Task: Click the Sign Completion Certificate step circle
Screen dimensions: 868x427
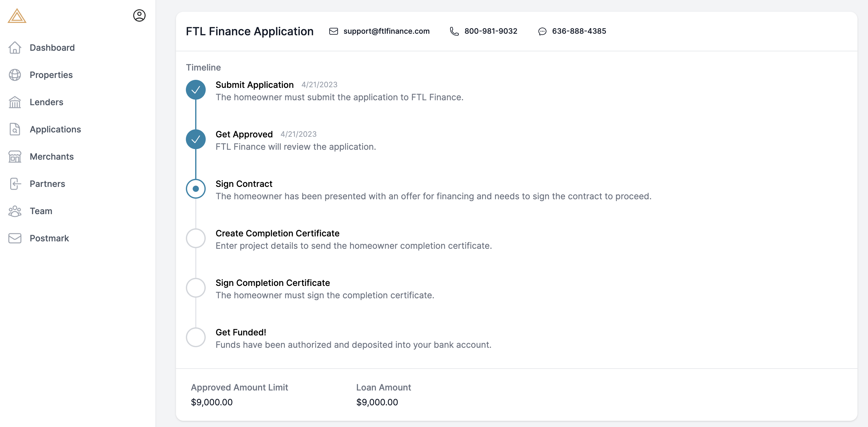Action: (x=196, y=288)
